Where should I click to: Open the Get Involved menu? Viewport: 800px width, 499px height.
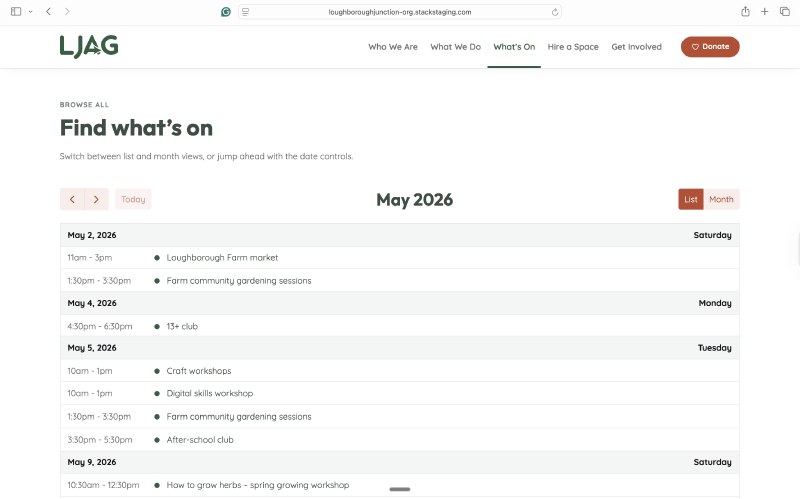pos(636,47)
